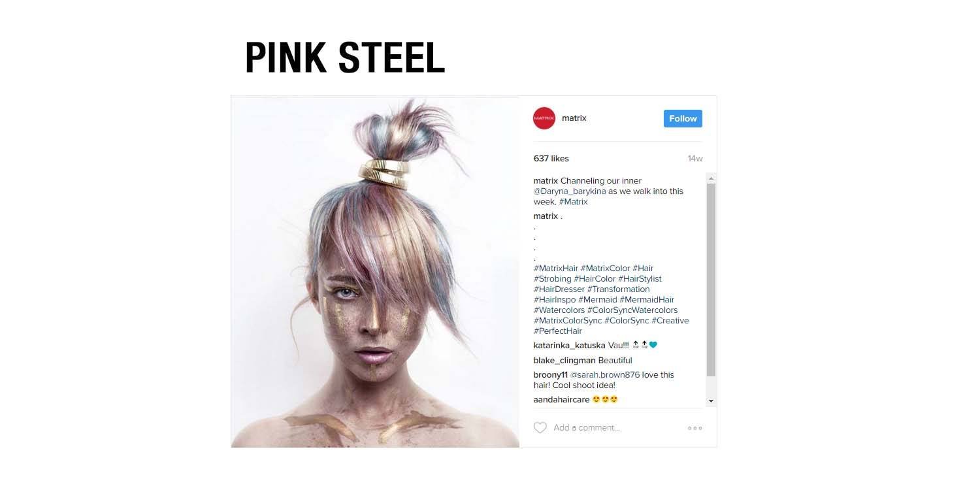
Task: Open the matrix username in post header
Action: point(574,118)
